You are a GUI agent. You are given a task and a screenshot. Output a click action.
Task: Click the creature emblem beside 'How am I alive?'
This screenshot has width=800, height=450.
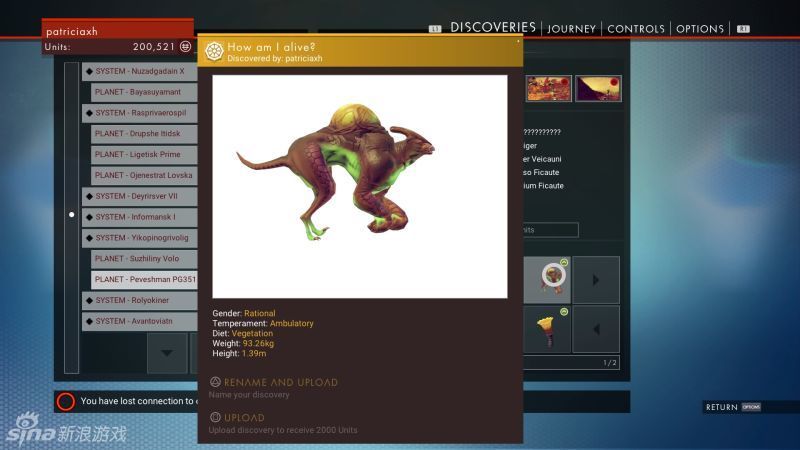point(213,51)
